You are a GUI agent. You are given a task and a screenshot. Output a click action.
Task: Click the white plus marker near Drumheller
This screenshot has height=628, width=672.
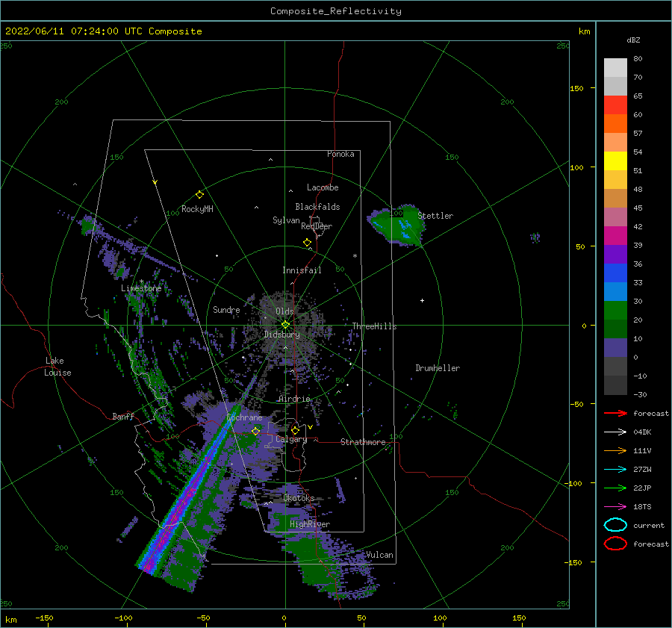coord(422,300)
